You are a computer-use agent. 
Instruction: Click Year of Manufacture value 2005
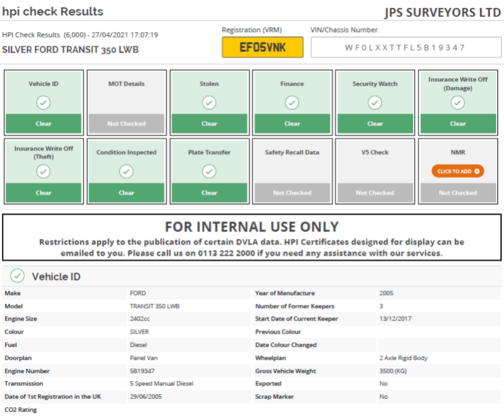[386, 293]
